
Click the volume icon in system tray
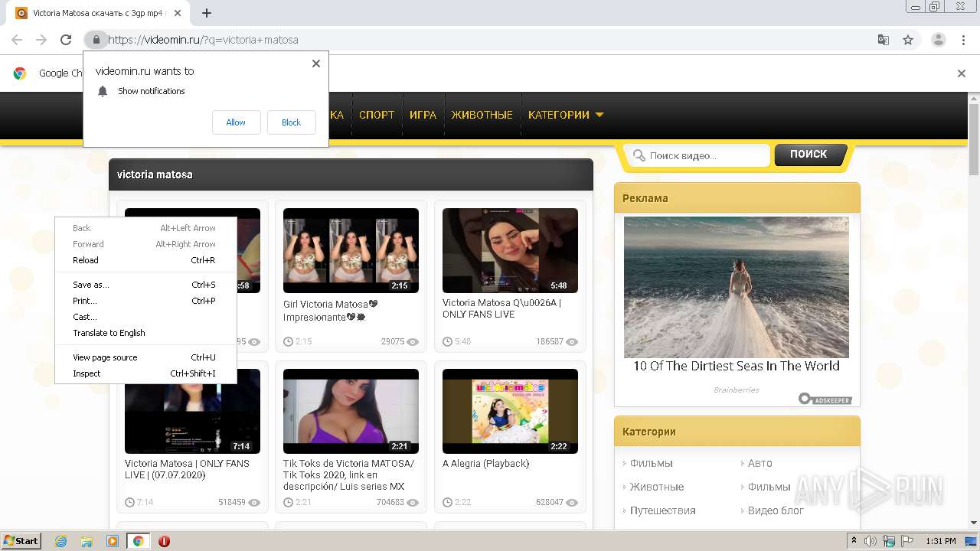[x=871, y=541]
